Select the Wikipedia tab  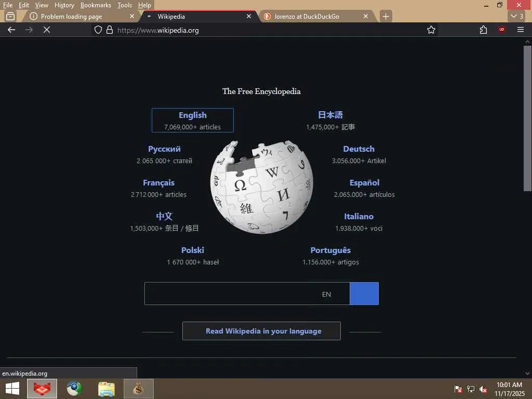(x=199, y=16)
